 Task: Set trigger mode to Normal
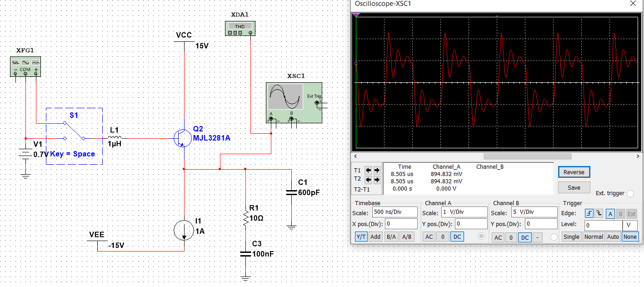[594, 237]
